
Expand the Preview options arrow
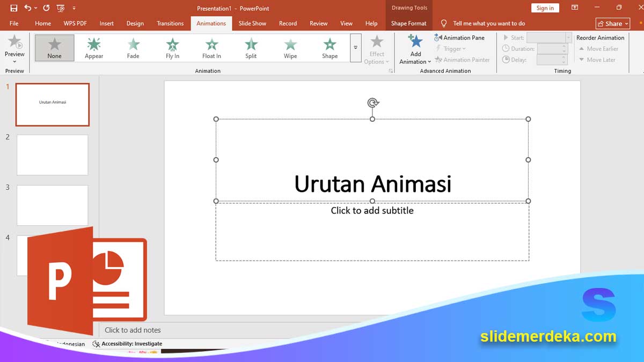pos(14,62)
